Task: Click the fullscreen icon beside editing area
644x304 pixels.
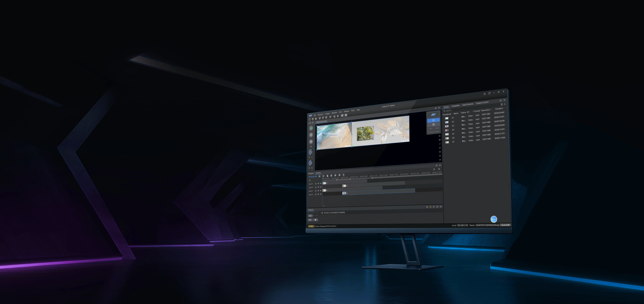Action: (440, 144)
